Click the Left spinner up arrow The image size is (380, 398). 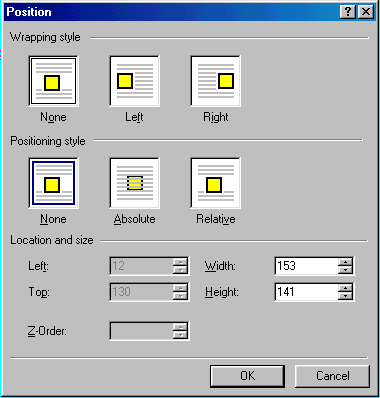click(180, 262)
